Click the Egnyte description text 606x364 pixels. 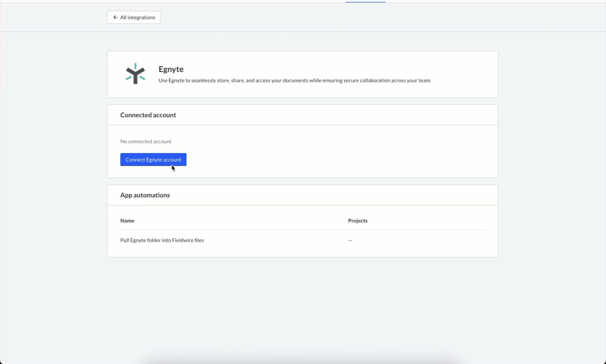pyautogui.click(x=295, y=81)
